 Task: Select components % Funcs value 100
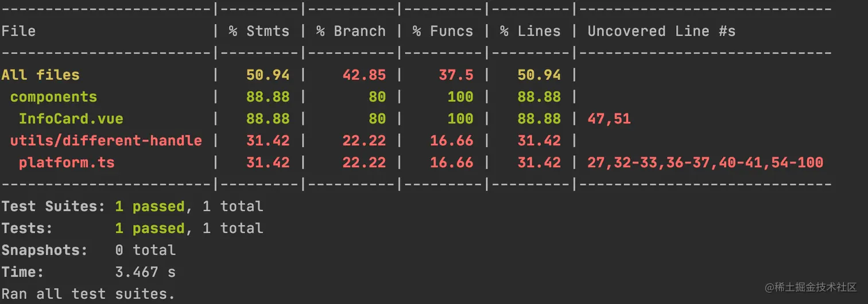pos(460,97)
